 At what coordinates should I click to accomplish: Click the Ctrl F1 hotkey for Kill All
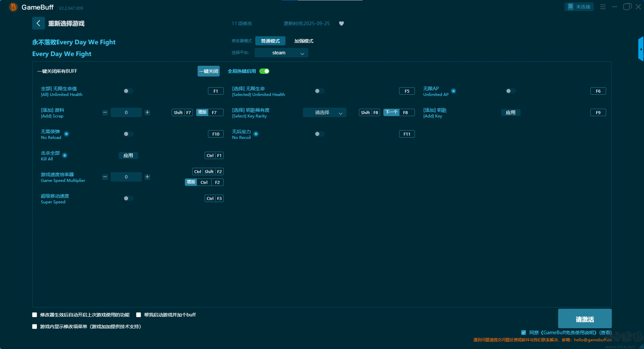click(214, 155)
